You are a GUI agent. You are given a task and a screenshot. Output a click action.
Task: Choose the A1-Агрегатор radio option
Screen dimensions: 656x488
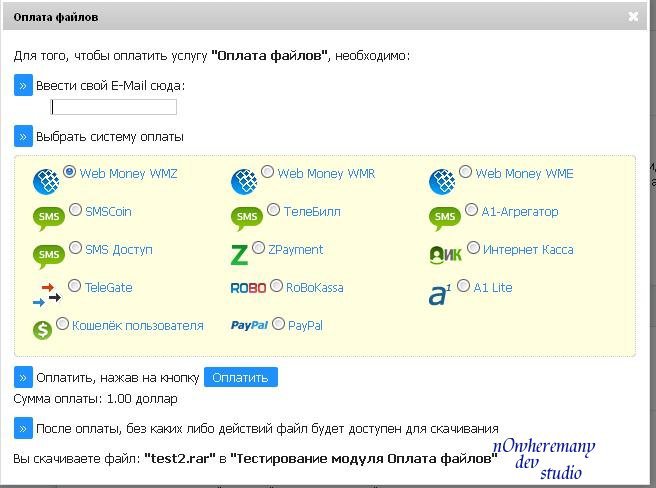click(x=471, y=210)
